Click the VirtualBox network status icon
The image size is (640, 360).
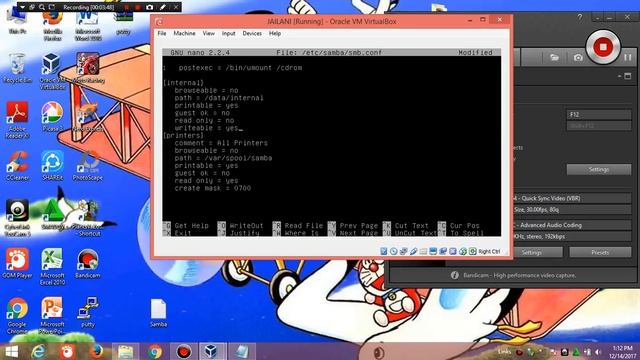[x=403, y=251]
